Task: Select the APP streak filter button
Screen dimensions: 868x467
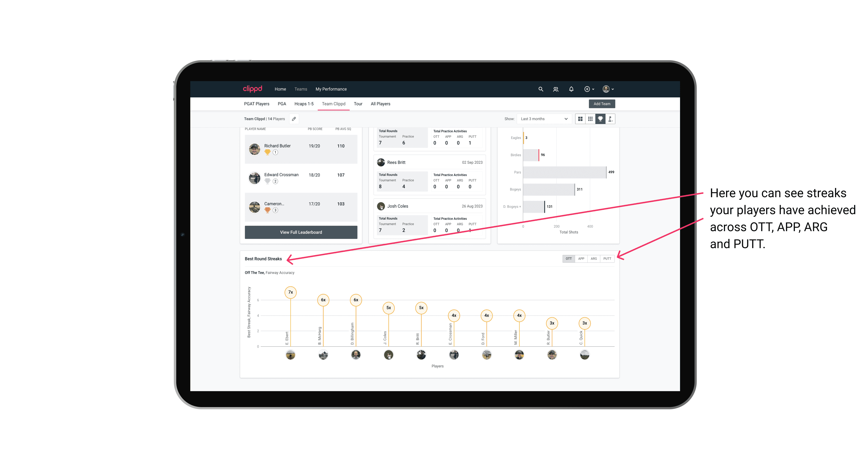Action: tap(582, 258)
